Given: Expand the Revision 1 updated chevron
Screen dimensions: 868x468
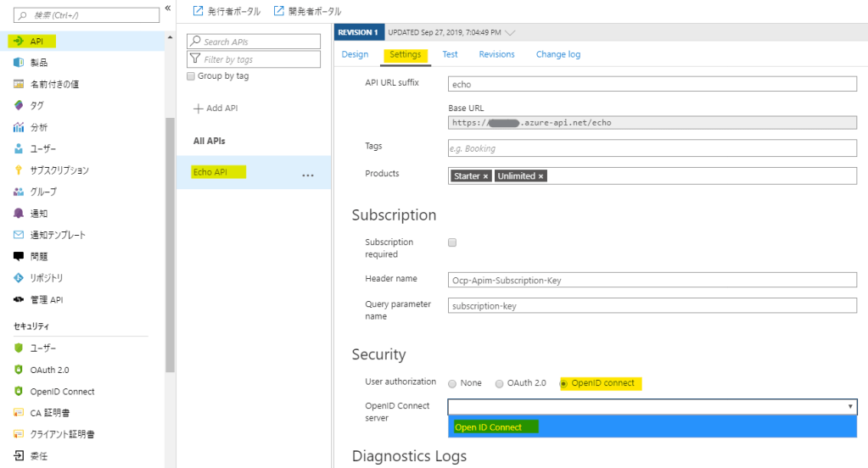Looking at the screenshot, I should pos(509,33).
